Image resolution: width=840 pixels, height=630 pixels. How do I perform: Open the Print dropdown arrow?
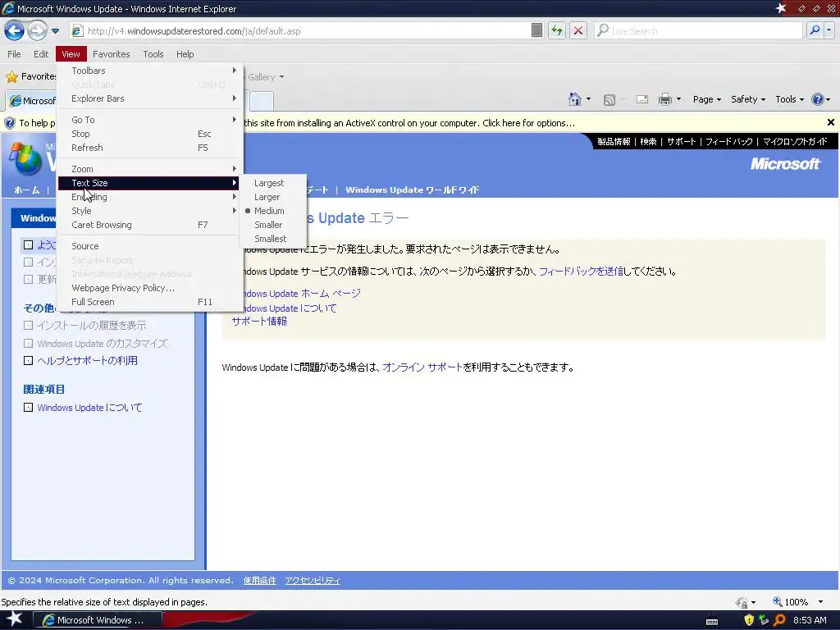click(x=678, y=99)
